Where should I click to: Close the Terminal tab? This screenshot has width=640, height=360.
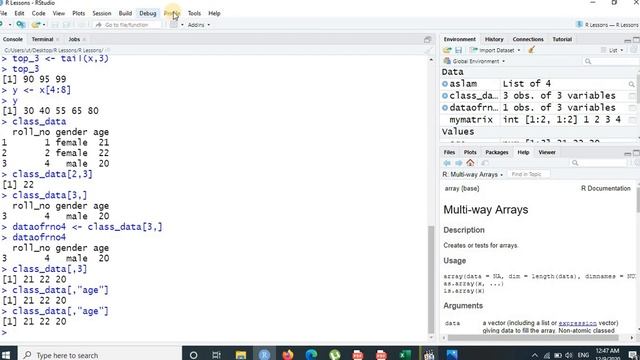[x=58, y=40]
